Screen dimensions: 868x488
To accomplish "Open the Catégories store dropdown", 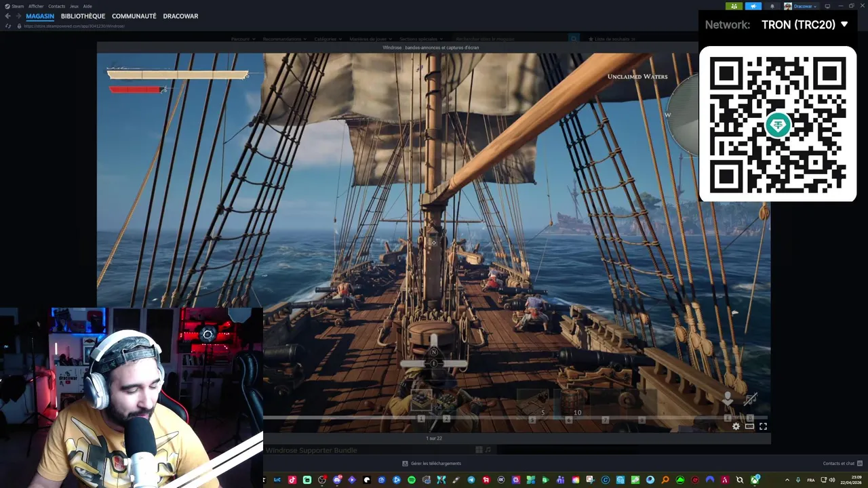I will pos(328,39).
